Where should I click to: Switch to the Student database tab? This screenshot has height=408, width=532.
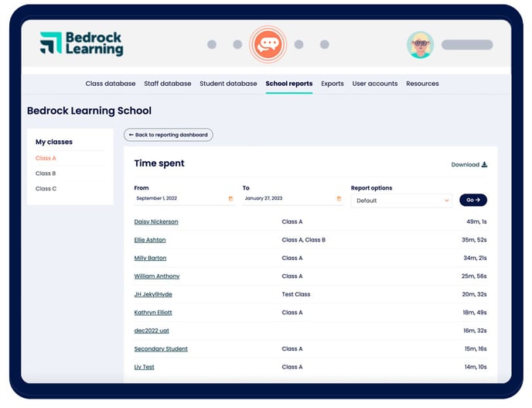(228, 84)
